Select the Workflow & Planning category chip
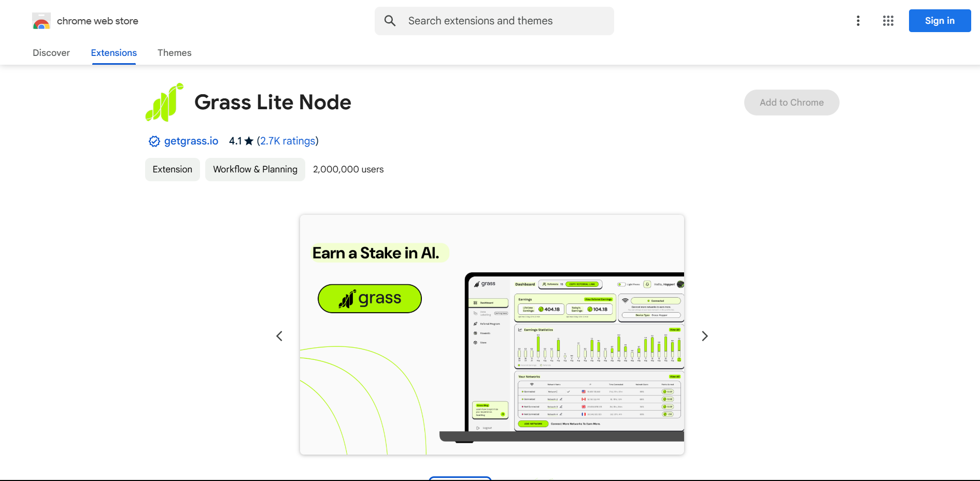 (255, 169)
